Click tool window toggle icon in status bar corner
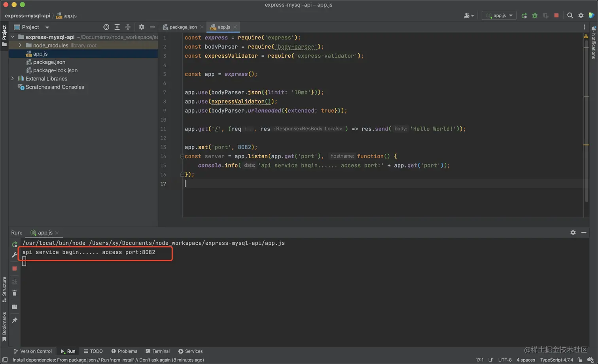This screenshot has height=364, width=598. tap(5, 360)
